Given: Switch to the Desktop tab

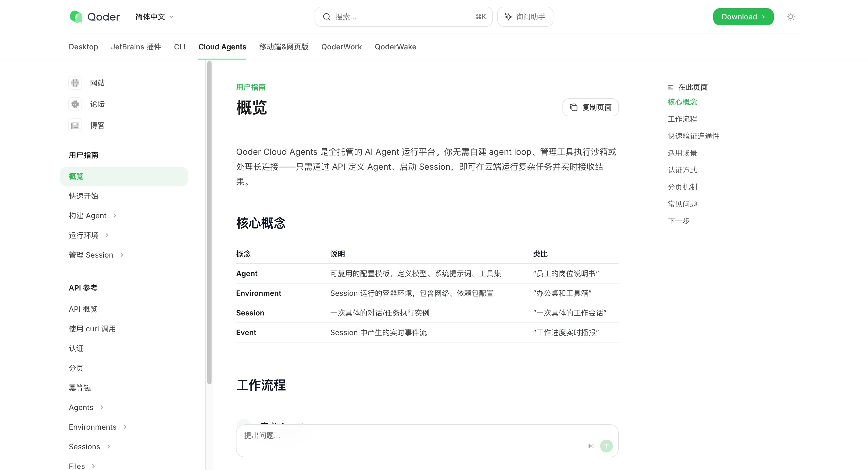Looking at the screenshot, I should tap(83, 47).
